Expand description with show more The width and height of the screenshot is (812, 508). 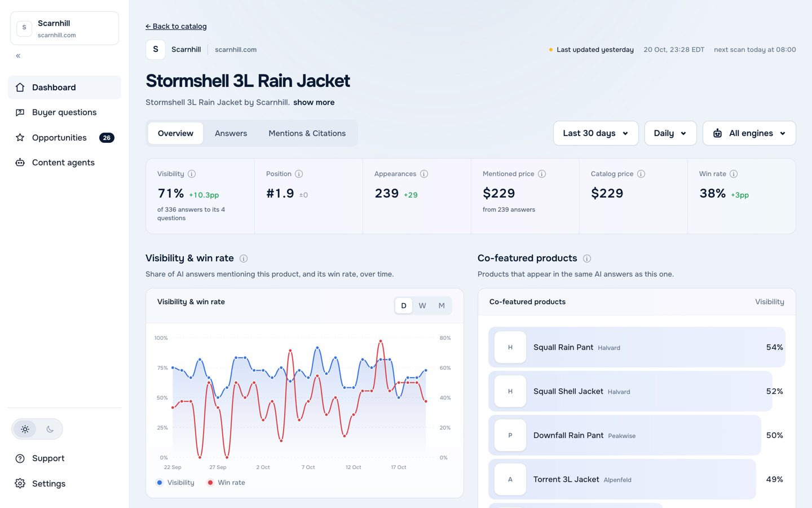(x=314, y=102)
